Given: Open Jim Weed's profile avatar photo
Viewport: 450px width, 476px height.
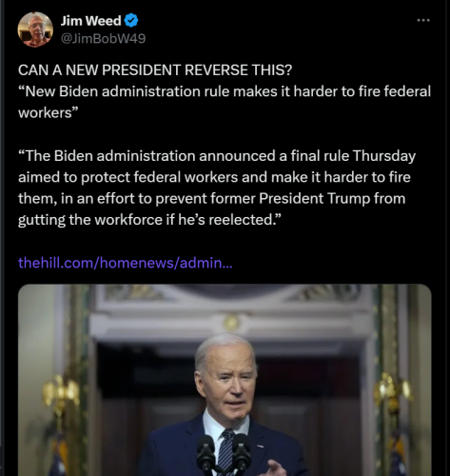Looking at the screenshot, I should (x=35, y=30).
